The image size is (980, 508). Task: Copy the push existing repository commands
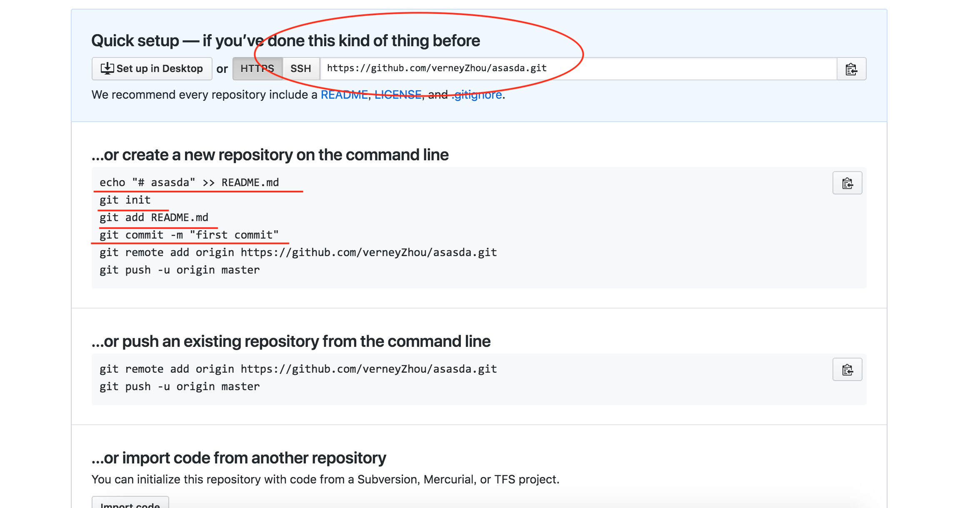pos(847,369)
